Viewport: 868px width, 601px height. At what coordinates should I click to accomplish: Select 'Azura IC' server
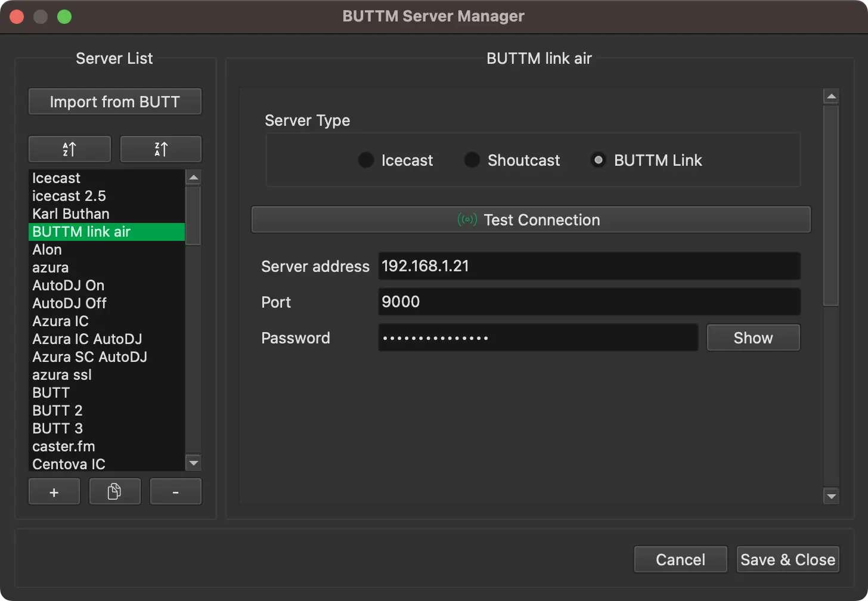(107, 321)
